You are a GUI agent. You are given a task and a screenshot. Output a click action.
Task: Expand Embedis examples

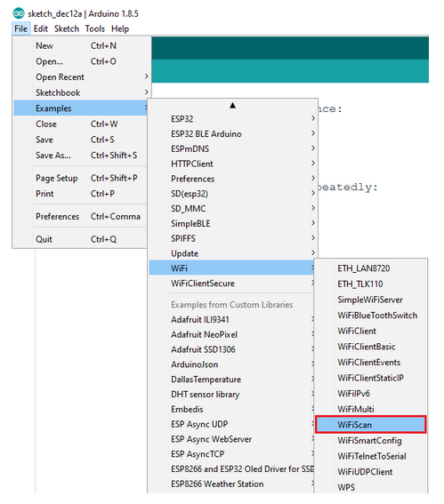[231, 410]
